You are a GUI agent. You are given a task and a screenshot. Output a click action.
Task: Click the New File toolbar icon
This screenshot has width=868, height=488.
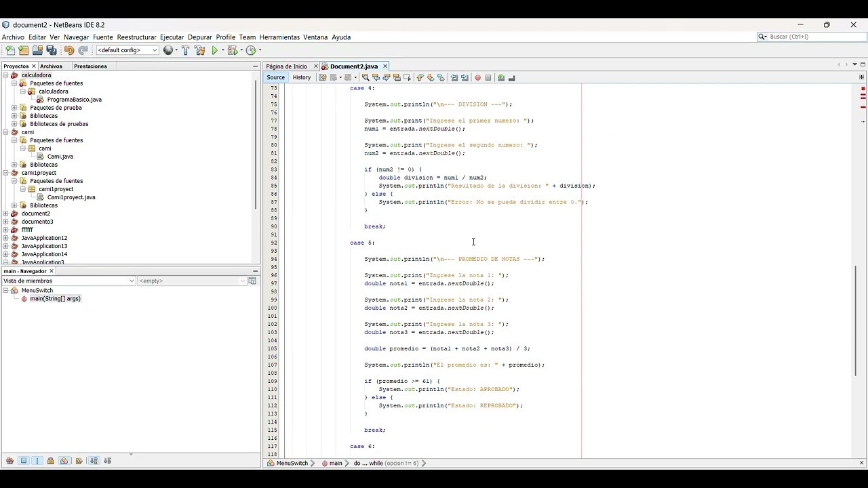click(10, 50)
